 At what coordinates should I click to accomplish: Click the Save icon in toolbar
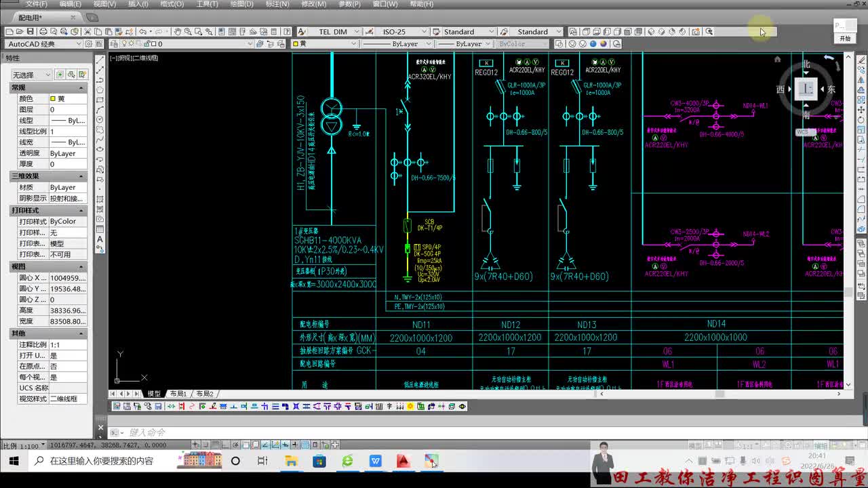point(31,32)
